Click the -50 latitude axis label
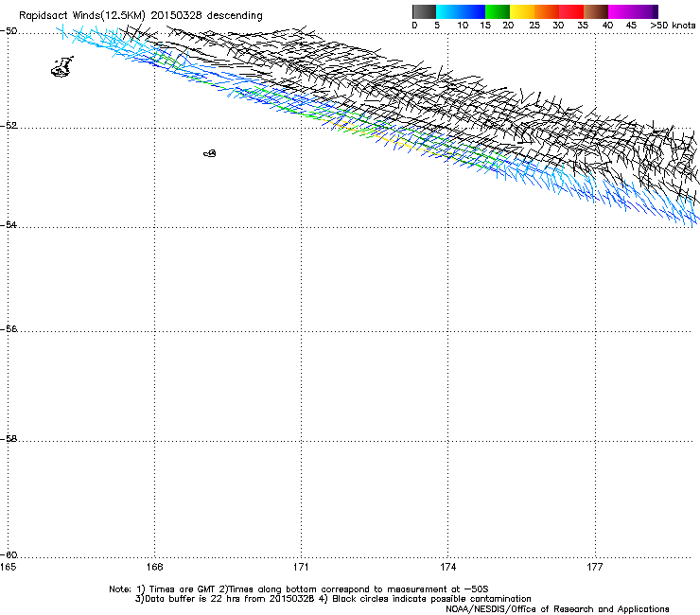This screenshot has height=615, width=700. 9,31
